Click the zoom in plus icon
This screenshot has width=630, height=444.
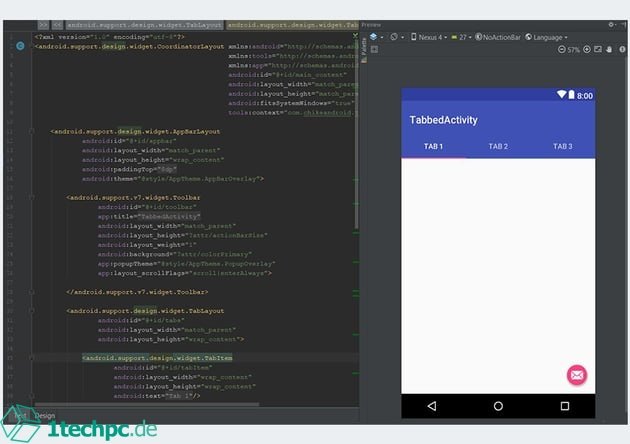[587, 49]
